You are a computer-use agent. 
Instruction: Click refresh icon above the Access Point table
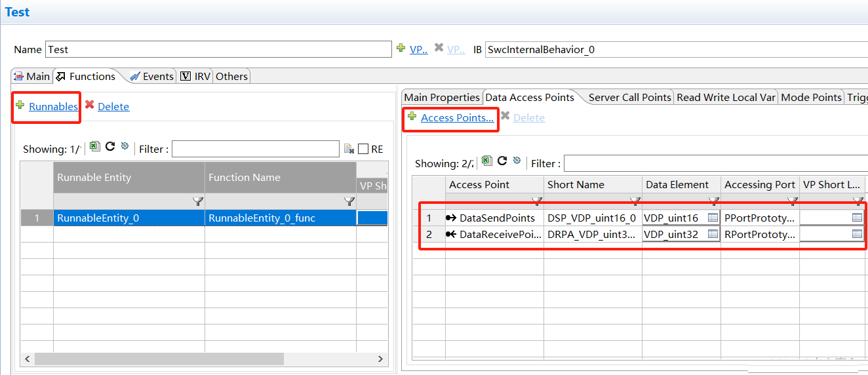[x=502, y=161]
